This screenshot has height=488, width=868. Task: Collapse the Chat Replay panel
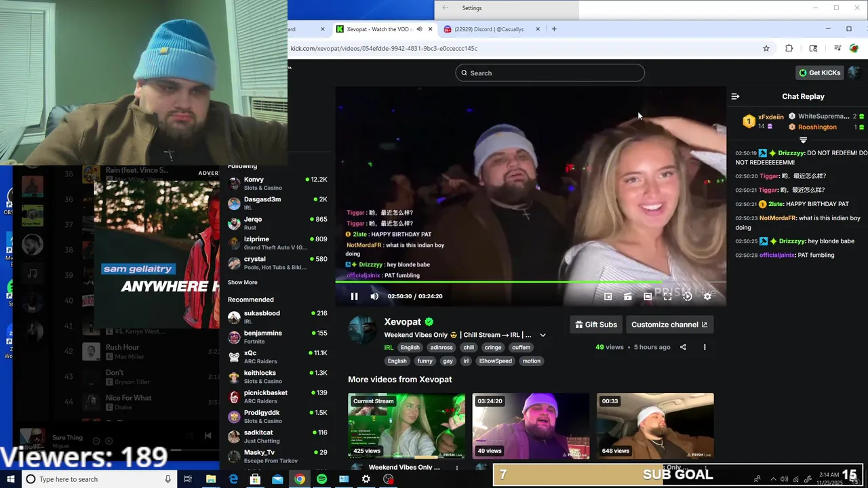point(735,96)
